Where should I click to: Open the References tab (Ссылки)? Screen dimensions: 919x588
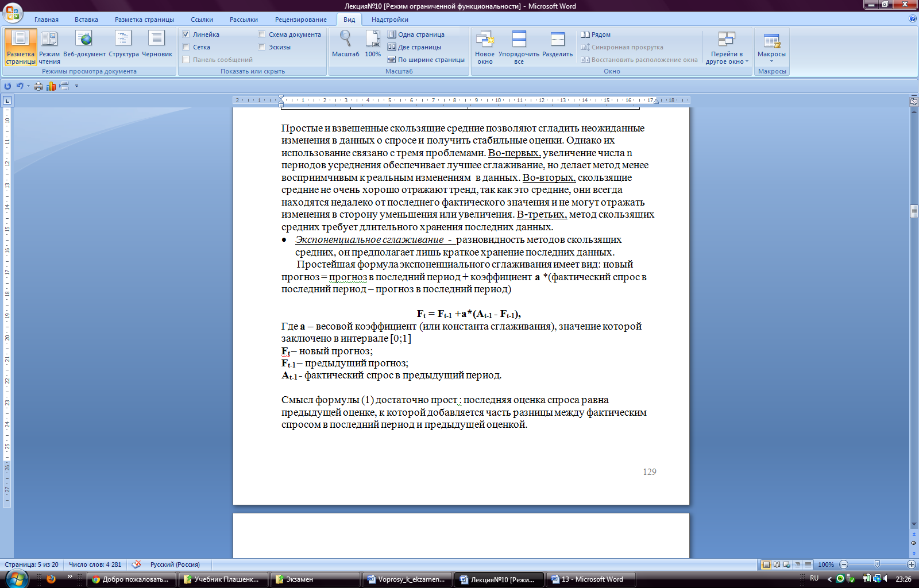tap(202, 20)
